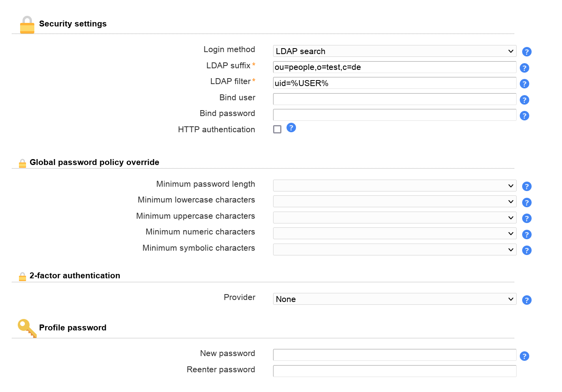The image size is (562, 392).
Task: Open Minimum numeric characters dropdown
Action: [x=394, y=234]
